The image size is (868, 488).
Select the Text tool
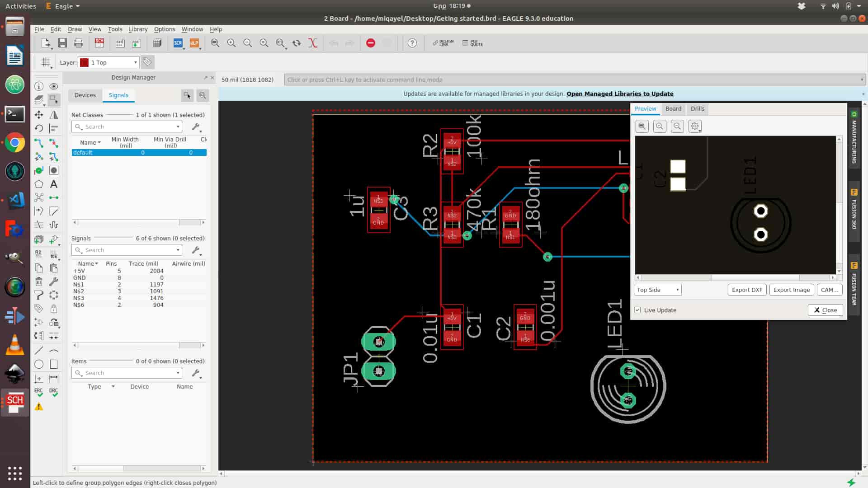[54, 184]
